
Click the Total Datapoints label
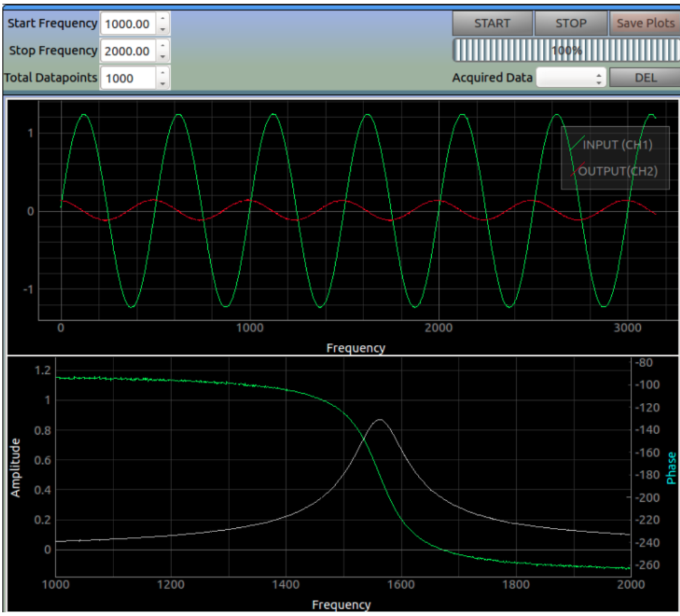coord(50,78)
